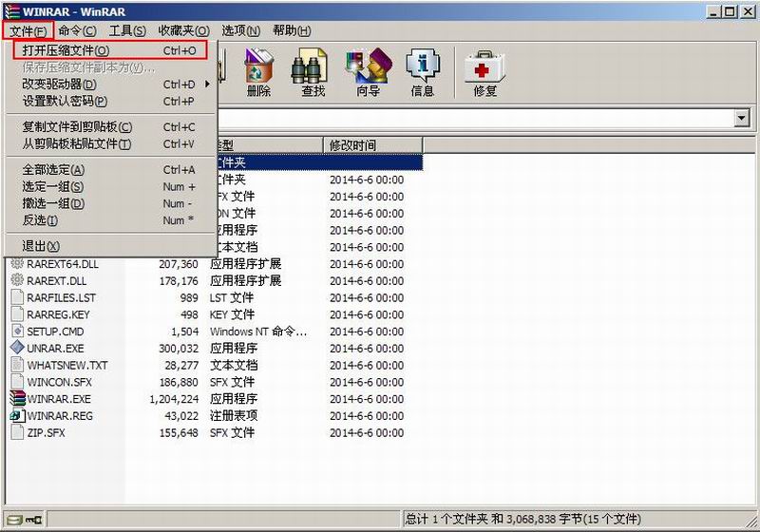Click the 修复 (Repair) first-aid icon
Screen dimensions: 760x532
[484, 73]
